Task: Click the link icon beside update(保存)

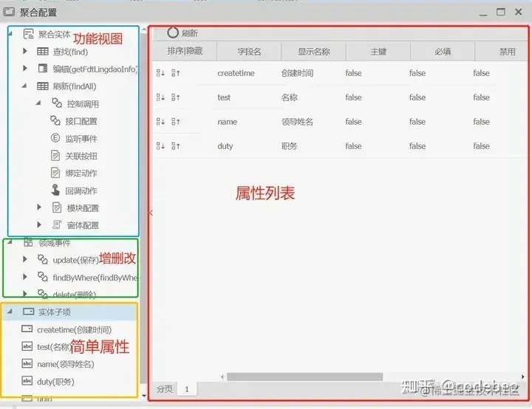Action: (43, 259)
